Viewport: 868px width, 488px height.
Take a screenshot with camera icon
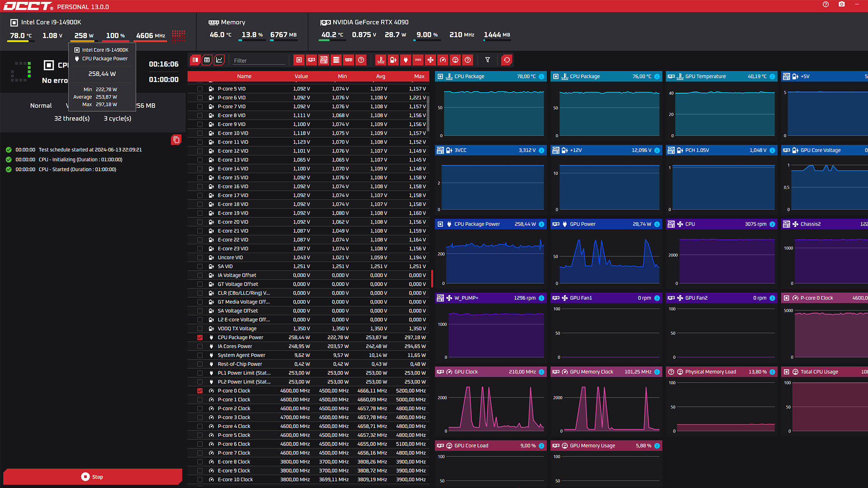[841, 5]
